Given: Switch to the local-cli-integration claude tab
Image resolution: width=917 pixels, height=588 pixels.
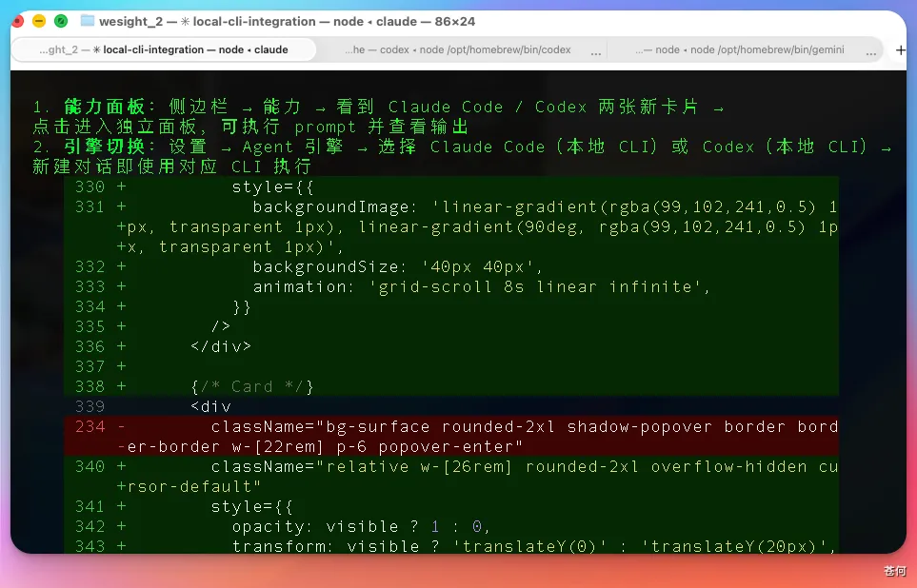Looking at the screenshot, I should click(163, 50).
